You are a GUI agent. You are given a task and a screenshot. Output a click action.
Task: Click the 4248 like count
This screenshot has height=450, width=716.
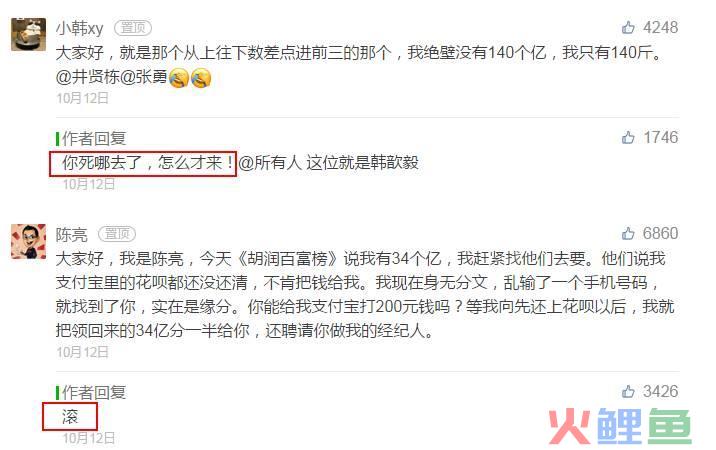click(660, 27)
